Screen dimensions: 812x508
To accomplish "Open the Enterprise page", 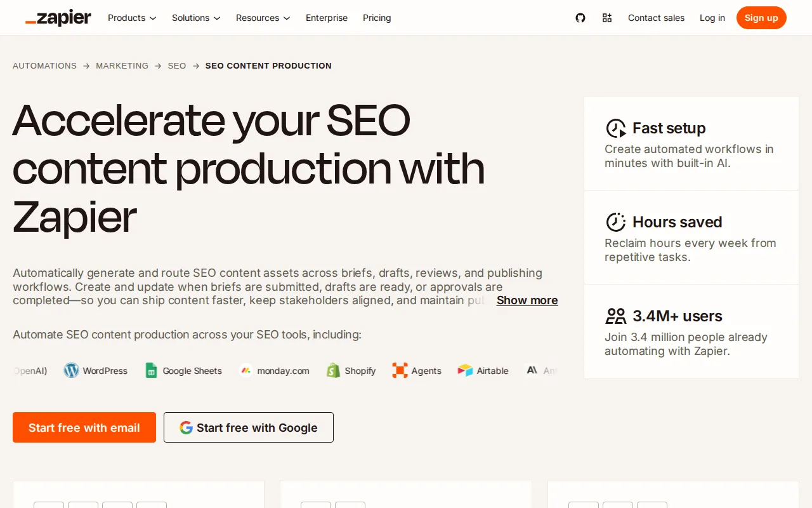I will (327, 18).
